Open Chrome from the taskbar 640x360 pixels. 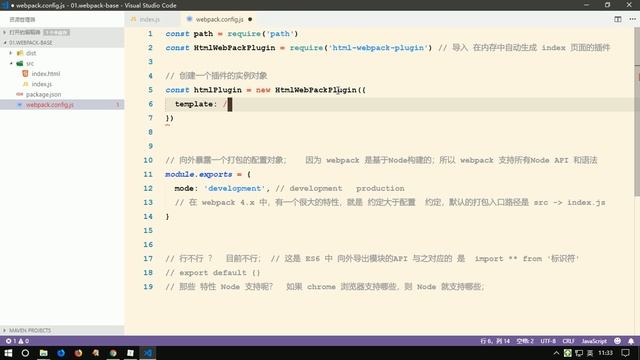point(113,353)
